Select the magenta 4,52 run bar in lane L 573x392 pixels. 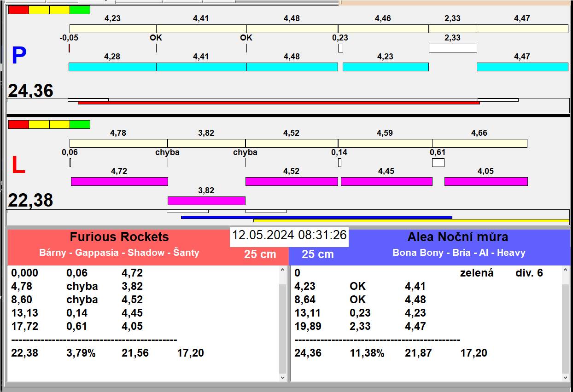(x=292, y=181)
